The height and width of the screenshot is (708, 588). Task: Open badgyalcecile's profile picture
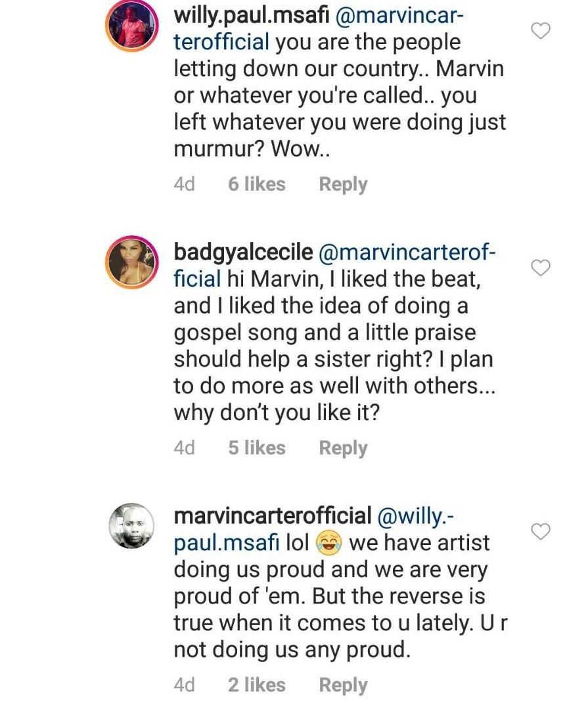tap(131, 264)
